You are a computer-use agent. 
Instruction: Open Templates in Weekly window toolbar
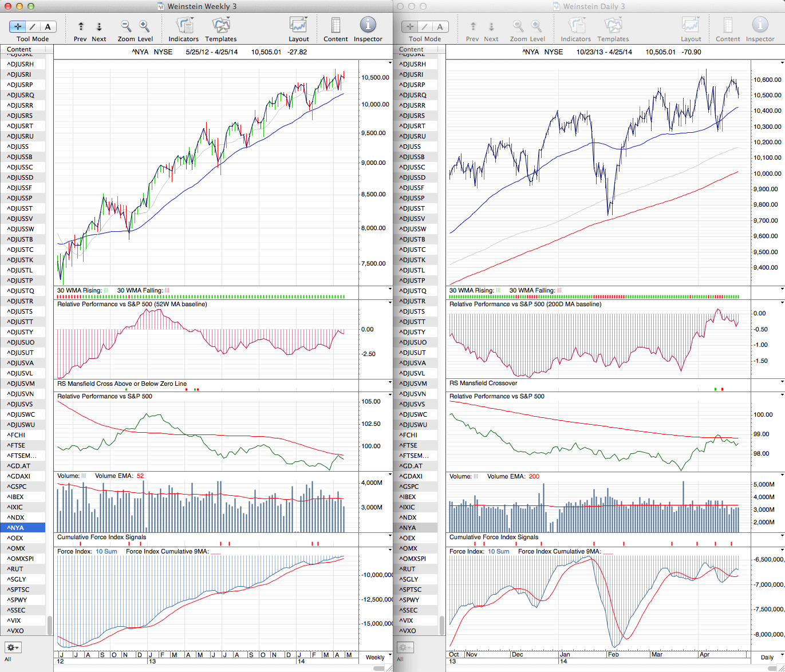221,26
